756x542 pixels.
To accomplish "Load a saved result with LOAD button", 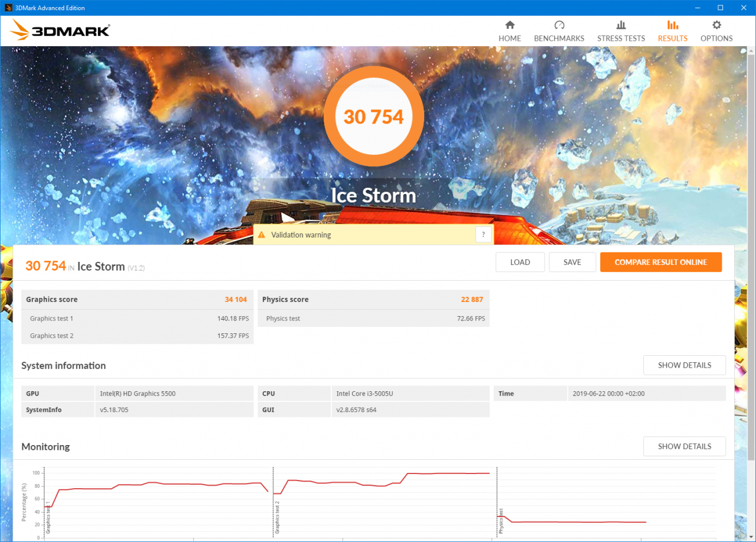I will [x=520, y=262].
